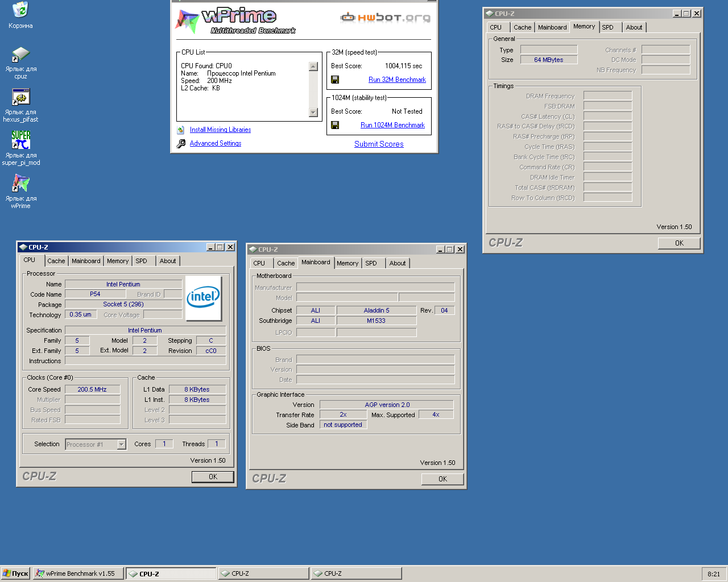Open About tab in CPU window
This screenshot has width=728, height=582.
pyautogui.click(x=168, y=261)
